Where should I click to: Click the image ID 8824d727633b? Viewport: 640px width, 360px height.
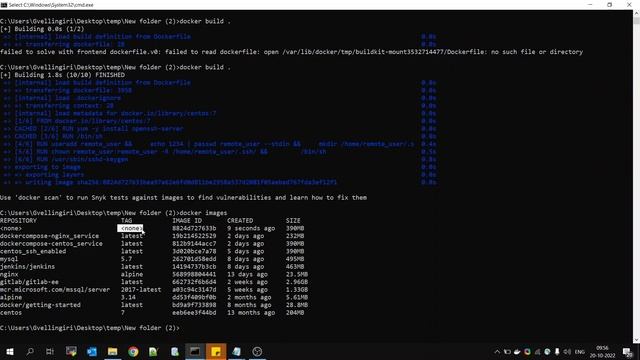(x=194, y=228)
